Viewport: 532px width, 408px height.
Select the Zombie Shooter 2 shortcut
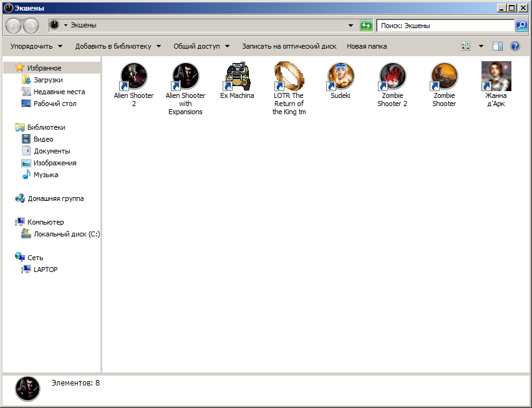392,84
